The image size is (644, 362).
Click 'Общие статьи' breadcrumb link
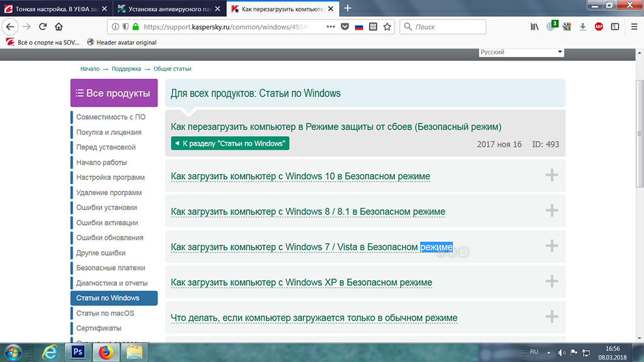172,68
